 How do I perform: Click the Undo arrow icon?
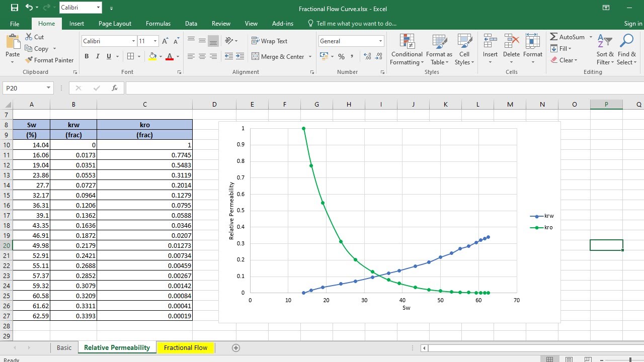(29, 8)
